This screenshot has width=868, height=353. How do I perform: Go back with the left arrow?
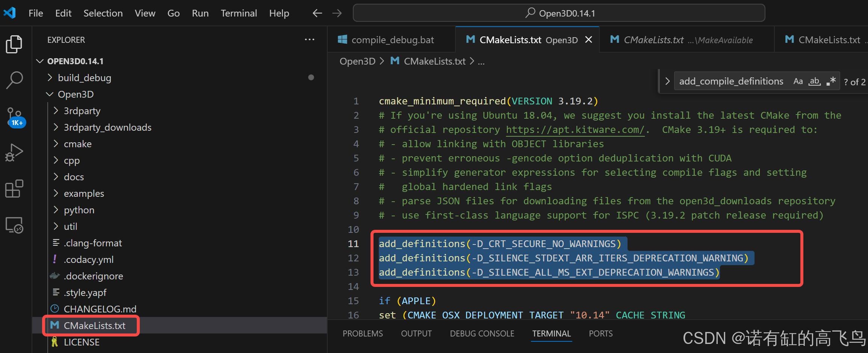tap(317, 13)
